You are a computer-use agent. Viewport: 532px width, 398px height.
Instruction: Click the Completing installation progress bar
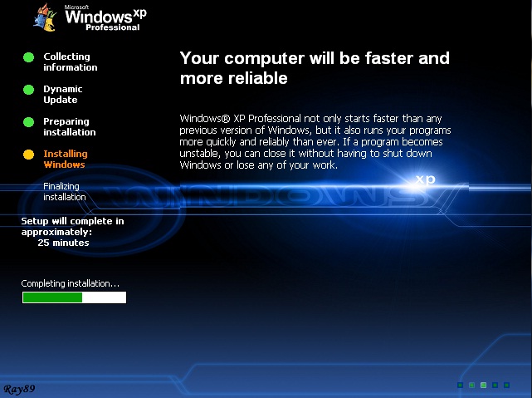point(74,297)
